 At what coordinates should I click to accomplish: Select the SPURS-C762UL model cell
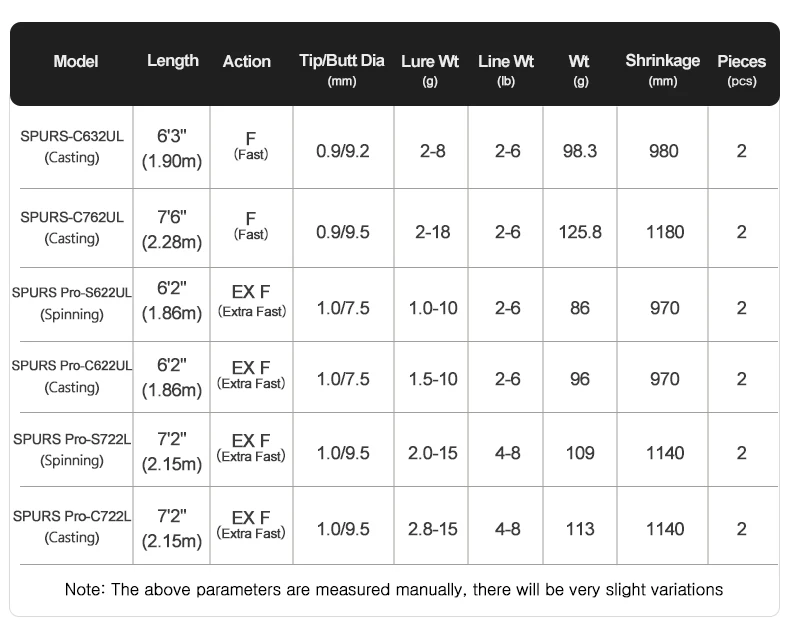[x=72, y=228]
